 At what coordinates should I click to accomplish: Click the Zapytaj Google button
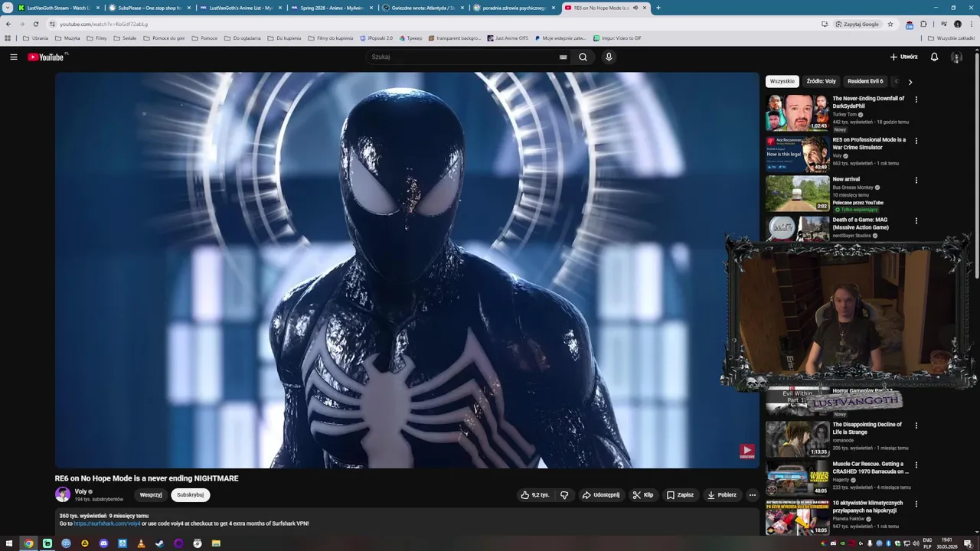(x=857, y=24)
